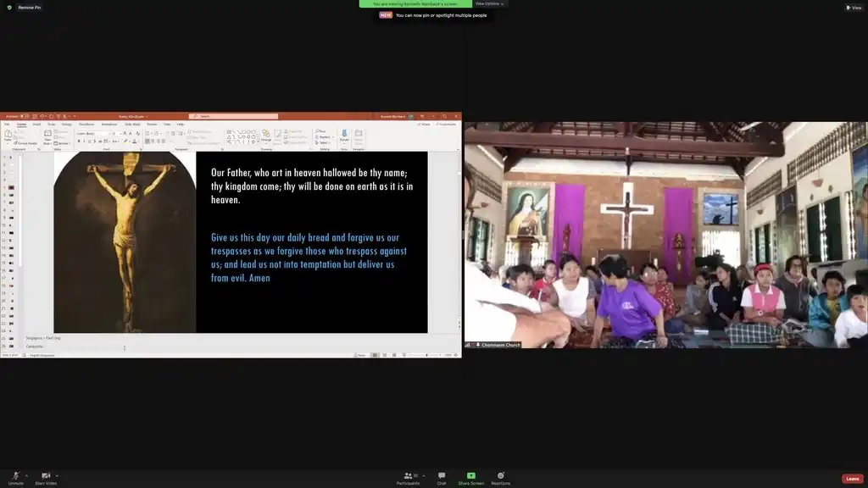Screen dimensions: 868x488
Task: Expand video options arrow beside Start Video
Action: point(57,476)
